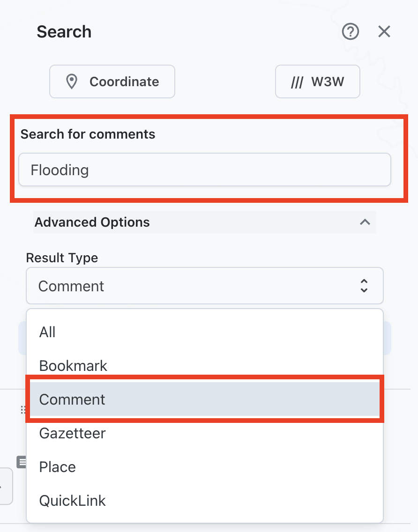
Task: Select QuickLink from the list
Action: point(73,501)
